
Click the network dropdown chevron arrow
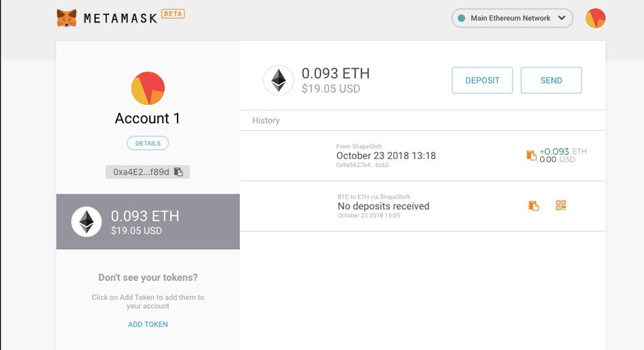click(562, 18)
